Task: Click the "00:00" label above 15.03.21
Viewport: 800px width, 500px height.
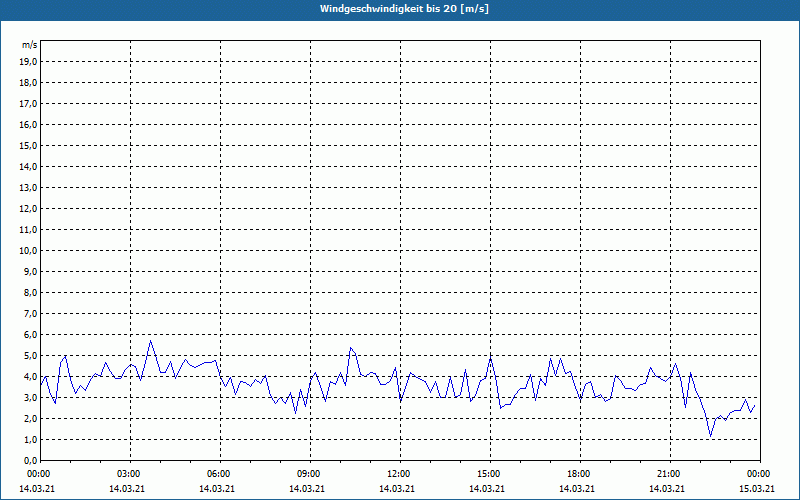Action: tap(760, 474)
